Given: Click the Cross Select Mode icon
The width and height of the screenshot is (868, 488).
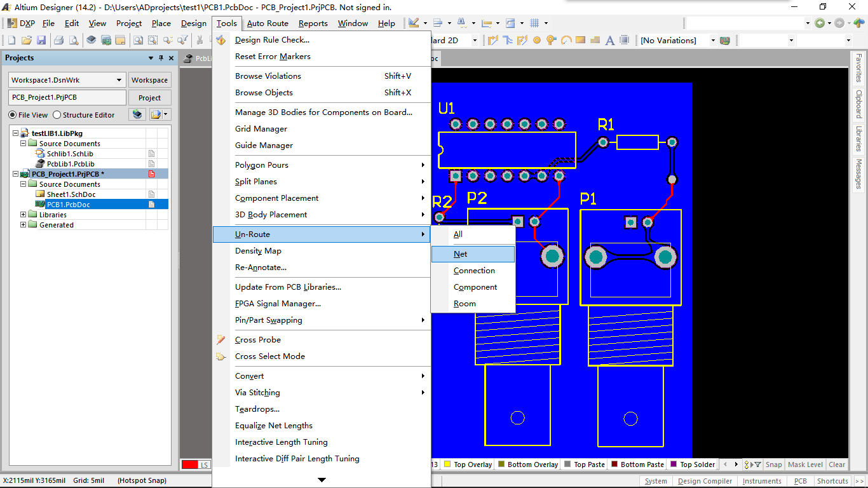Looking at the screenshot, I should tap(221, 356).
